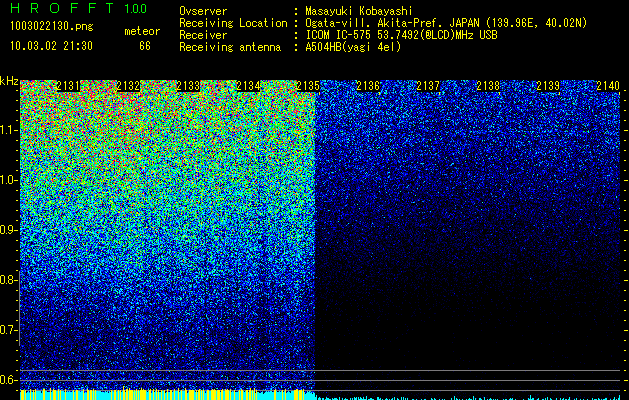Click the meteor count 66
Screen dimensions: 629x400
[145, 46]
